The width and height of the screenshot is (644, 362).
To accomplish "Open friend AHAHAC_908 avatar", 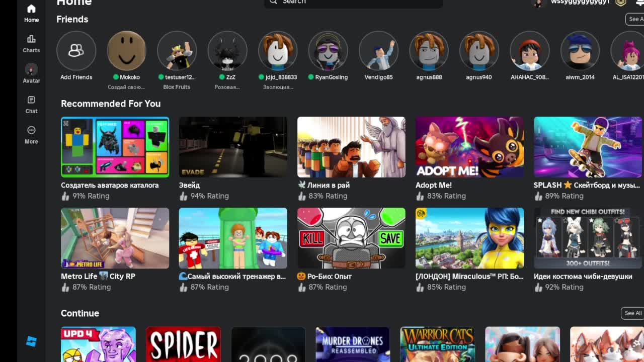I will (529, 51).
